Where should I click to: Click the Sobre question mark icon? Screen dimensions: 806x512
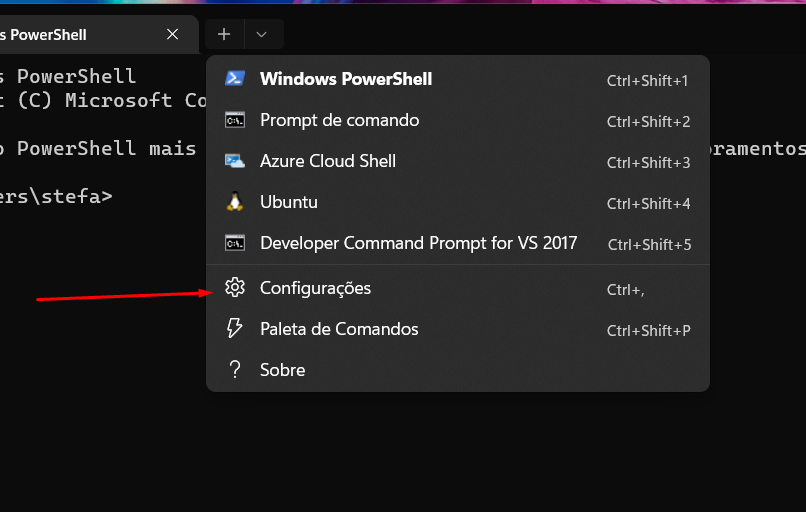point(235,370)
